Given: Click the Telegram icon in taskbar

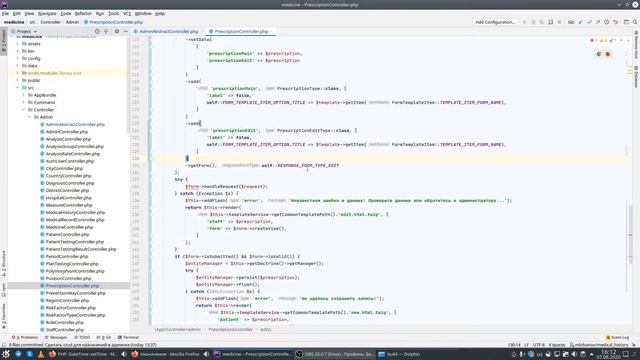Looking at the screenshot, I should [18, 354].
